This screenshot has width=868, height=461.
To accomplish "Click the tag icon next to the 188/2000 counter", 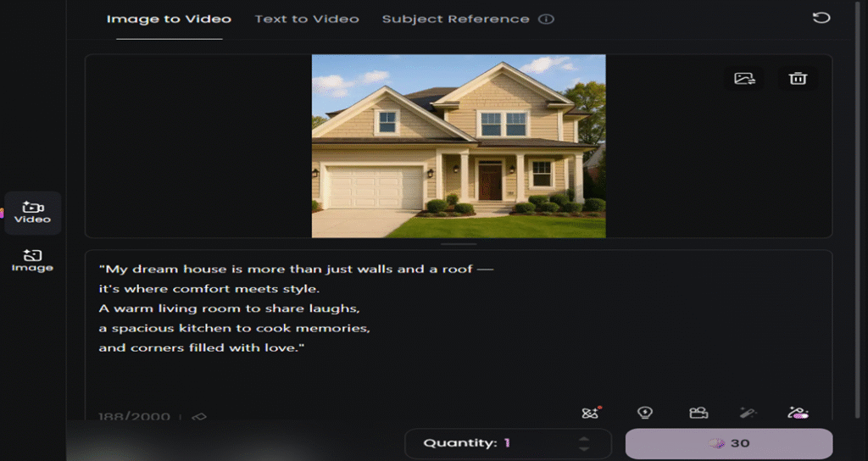I will 198,417.
